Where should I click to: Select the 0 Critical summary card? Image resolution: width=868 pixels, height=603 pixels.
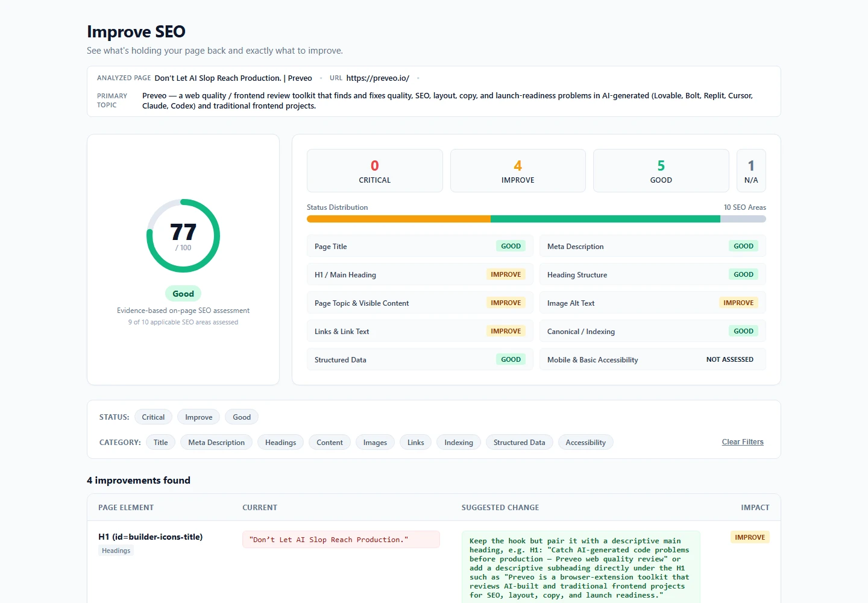coord(375,171)
